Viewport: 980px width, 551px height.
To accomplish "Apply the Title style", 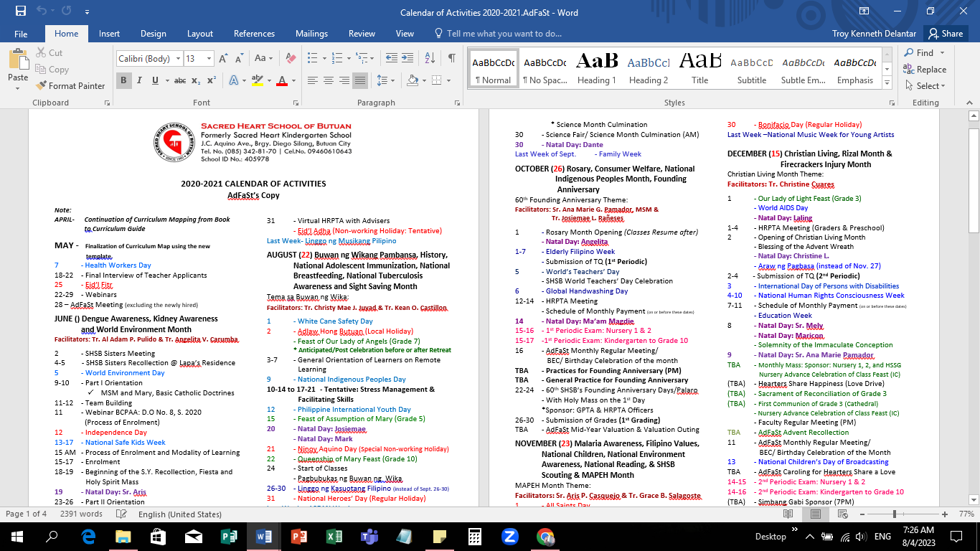I will click(700, 70).
